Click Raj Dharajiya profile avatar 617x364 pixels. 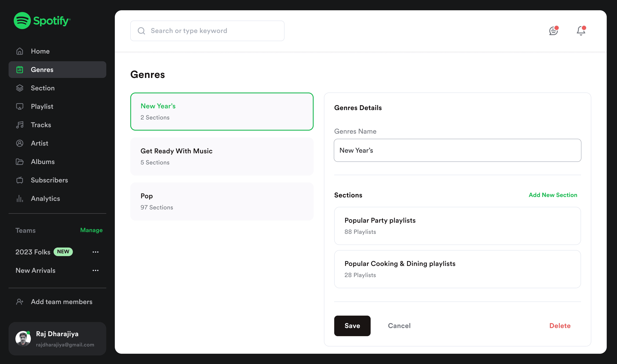pos(23,339)
